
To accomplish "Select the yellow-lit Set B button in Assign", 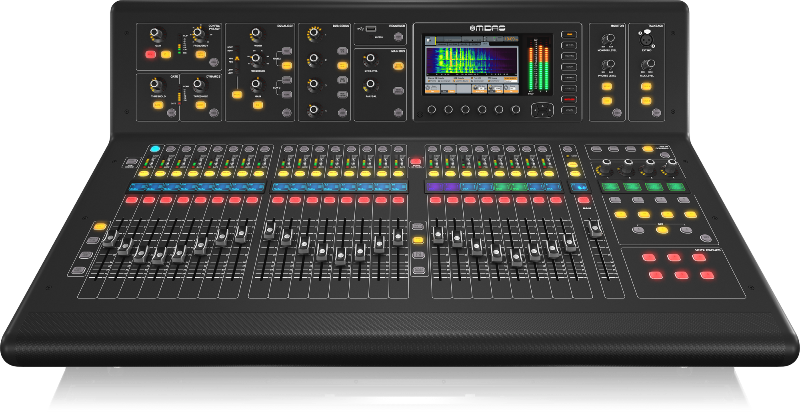I will (x=662, y=230).
